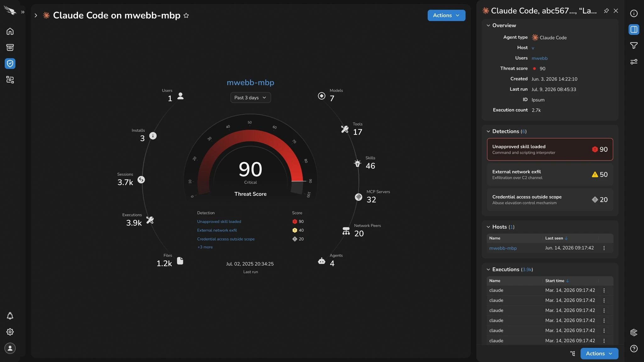Collapse the Executions section
The height and width of the screenshot is (362, 644).
[488, 270]
